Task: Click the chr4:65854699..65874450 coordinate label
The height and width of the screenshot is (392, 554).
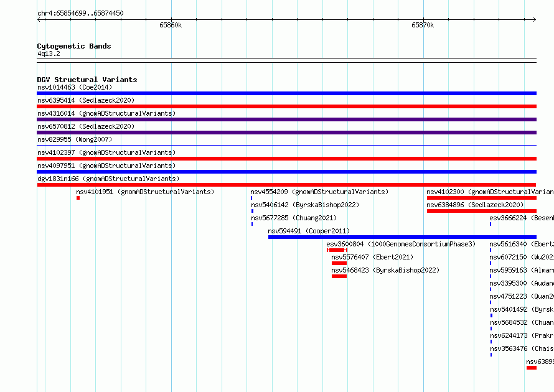Action: coord(80,13)
